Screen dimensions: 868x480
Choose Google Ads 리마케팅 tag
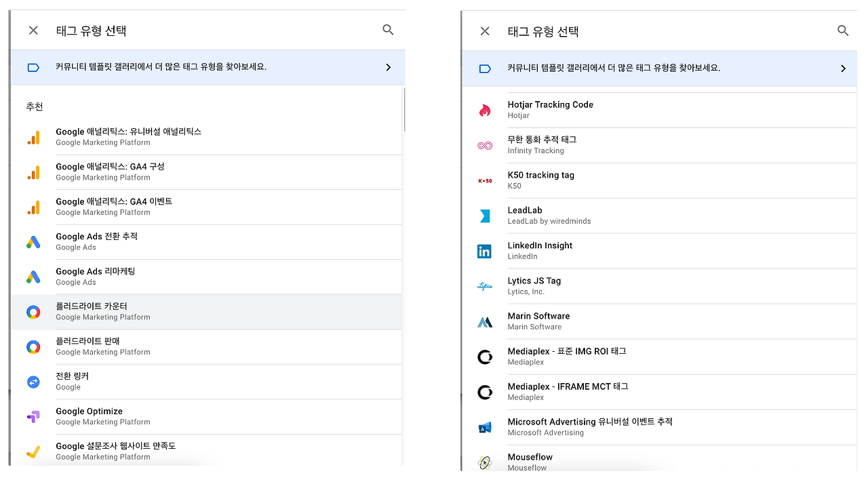[206, 277]
